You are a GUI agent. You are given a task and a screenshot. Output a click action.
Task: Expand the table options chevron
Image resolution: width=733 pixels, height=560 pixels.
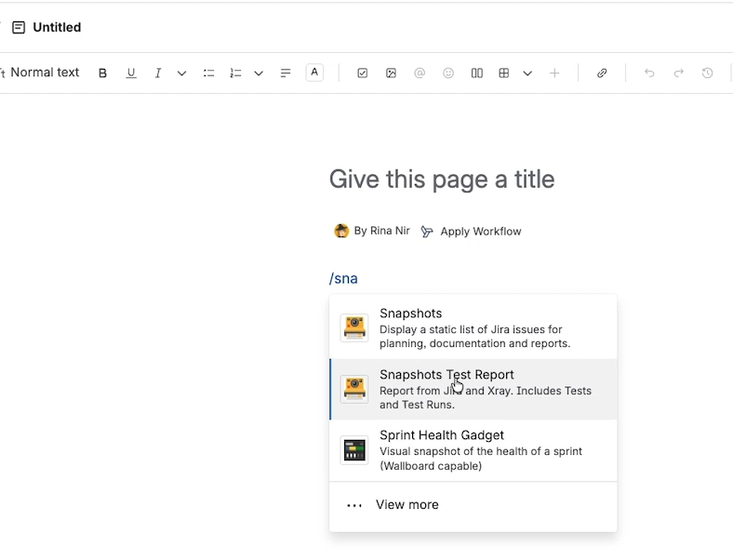click(527, 73)
